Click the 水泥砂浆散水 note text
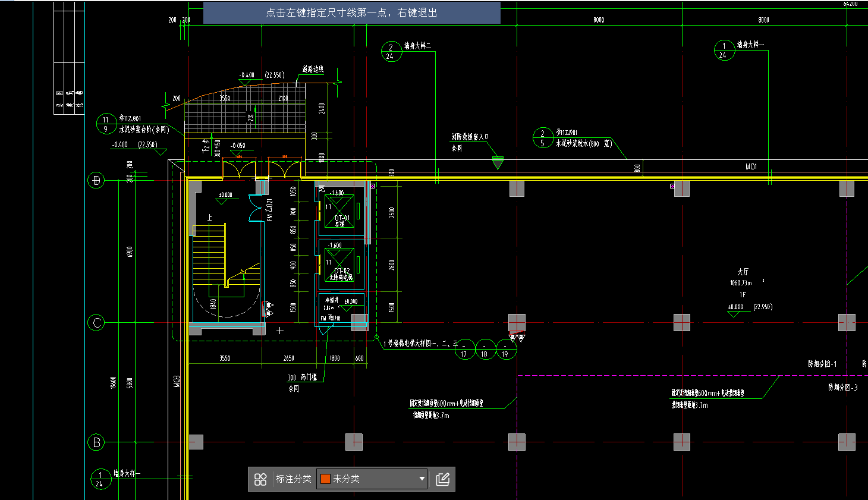The image size is (868, 500). tap(584, 143)
